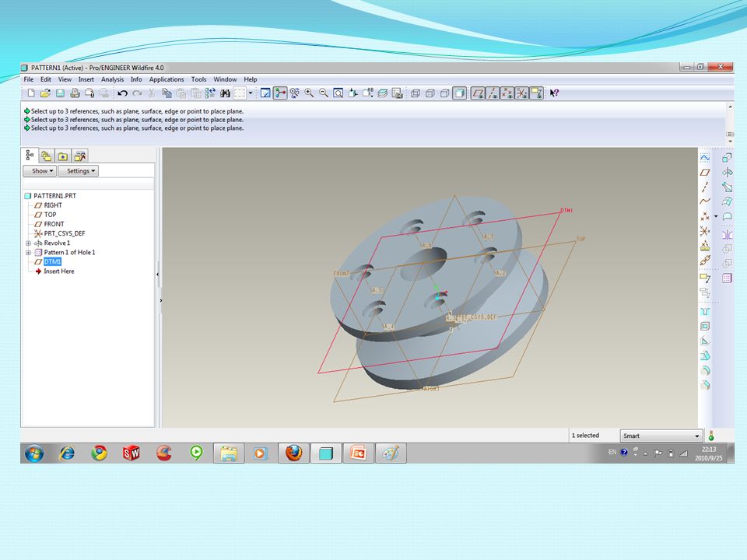The width and height of the screenshot is (747, 560).
Task: Open an existing file with the folder icon
Action: tap(45, 93)
